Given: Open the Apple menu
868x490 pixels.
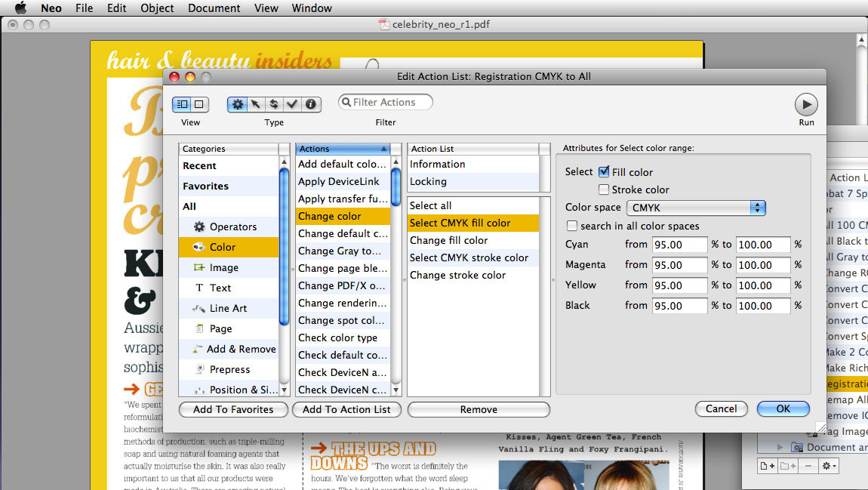Looking at the screenshot, I should click(x=20, y=8).
